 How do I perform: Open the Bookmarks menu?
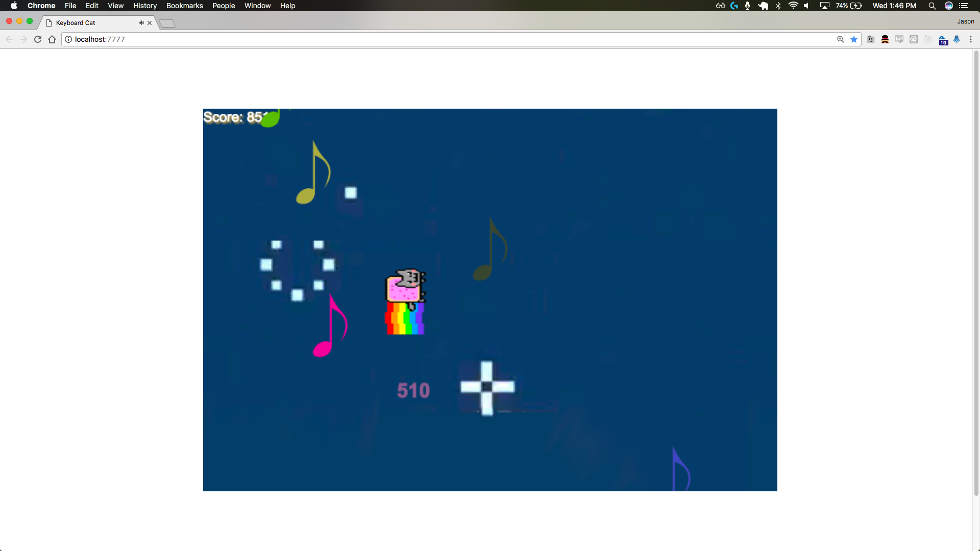(184, 6)
